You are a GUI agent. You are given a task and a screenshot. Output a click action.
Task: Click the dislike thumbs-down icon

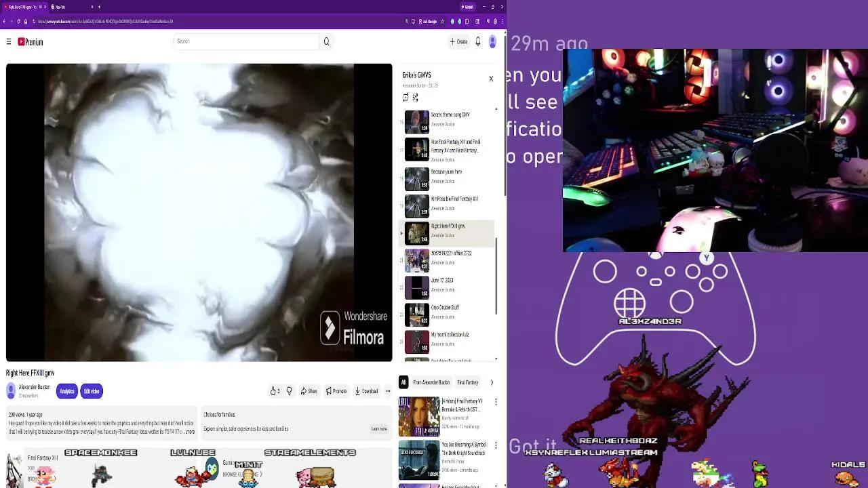point(289,391)
